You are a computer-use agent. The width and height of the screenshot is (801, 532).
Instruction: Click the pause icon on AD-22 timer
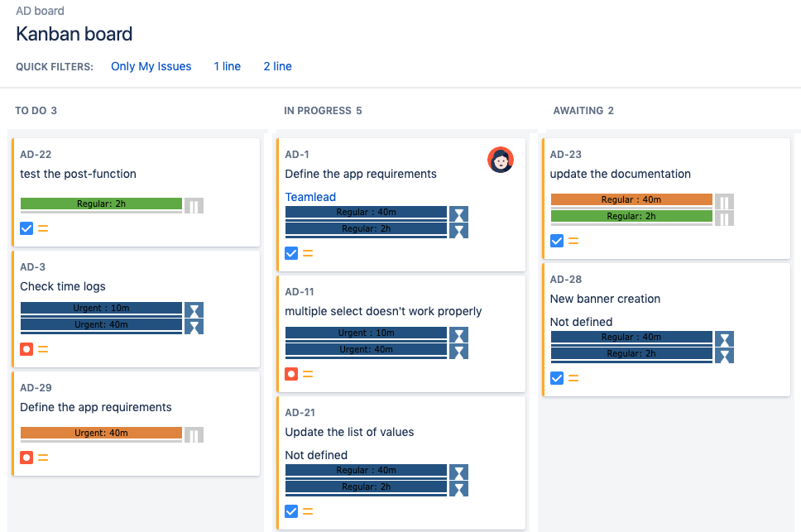194,205
